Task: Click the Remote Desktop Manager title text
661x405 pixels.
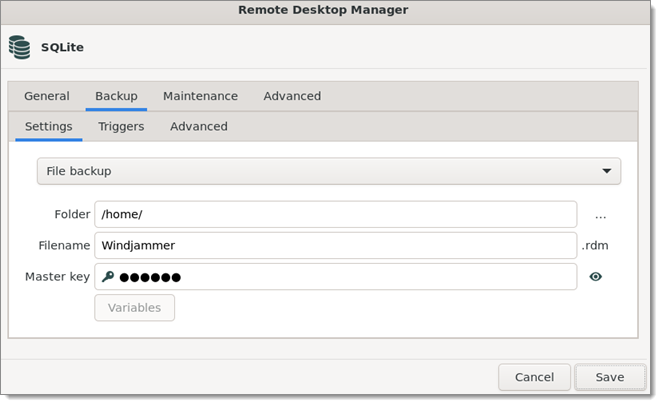Action: (x=323, y=10)
